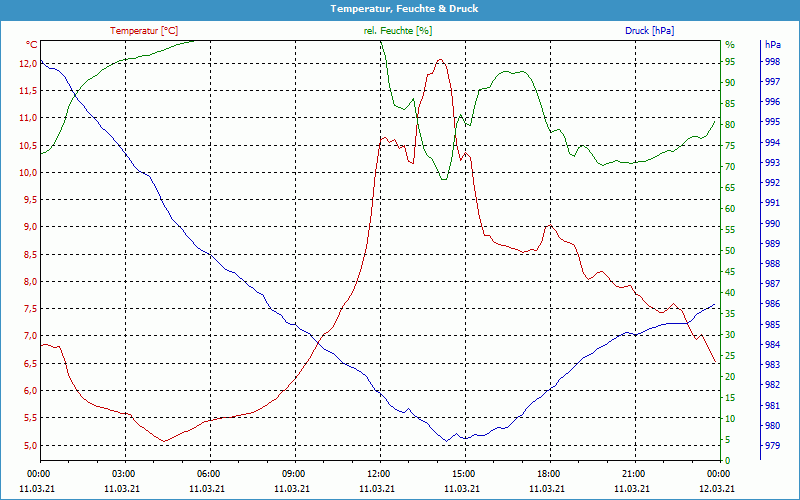The width and height of the screenshot is (800, 500).
Task: Select the 'Temperatur [°C]' legend label
Action: pyautogui.click(x=151, y=31)
